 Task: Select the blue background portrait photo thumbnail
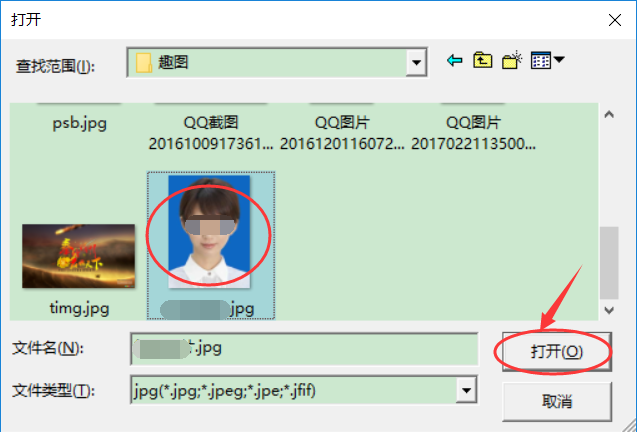point(209,232)
